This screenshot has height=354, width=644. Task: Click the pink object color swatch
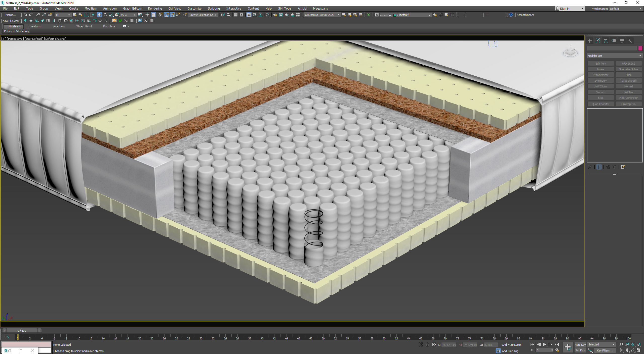click(640, 48)
